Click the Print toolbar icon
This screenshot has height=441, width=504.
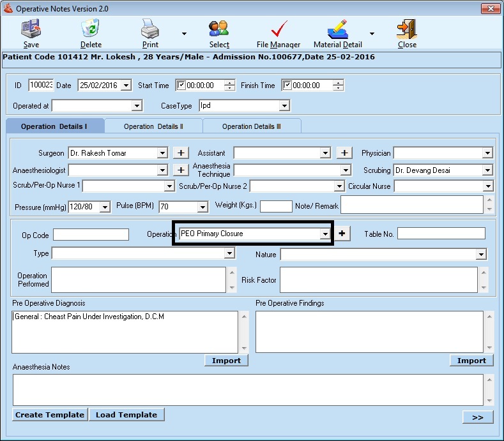pyautogui.click(x=150, y=29)
